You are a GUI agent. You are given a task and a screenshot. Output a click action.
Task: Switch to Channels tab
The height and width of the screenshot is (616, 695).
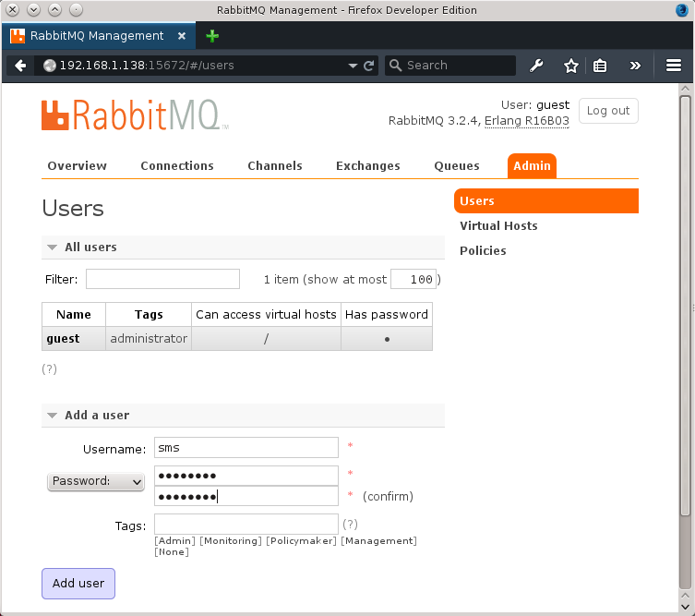coord(275,166)
